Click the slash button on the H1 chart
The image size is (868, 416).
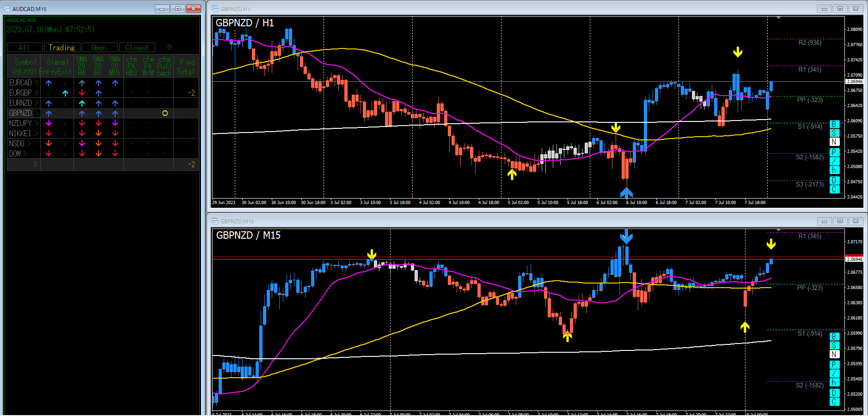click(834, 161)
